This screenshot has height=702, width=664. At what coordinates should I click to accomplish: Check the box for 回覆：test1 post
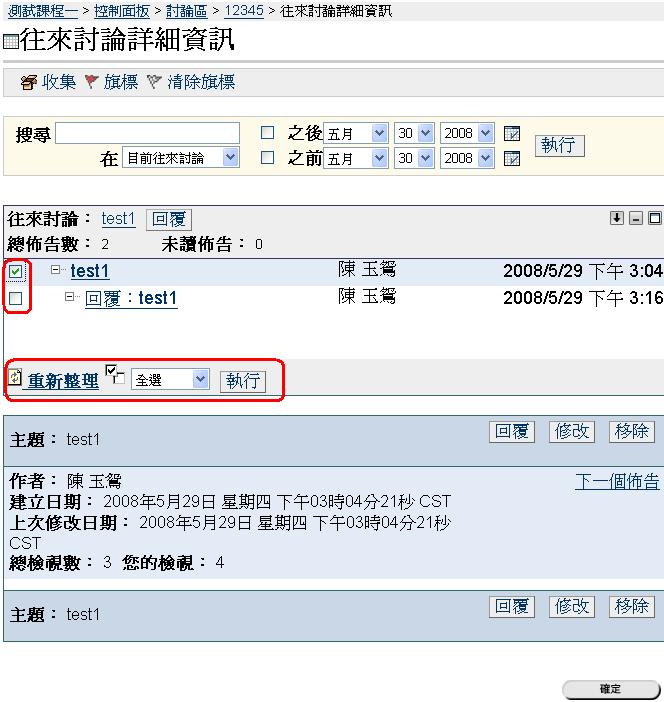[16, 298]
